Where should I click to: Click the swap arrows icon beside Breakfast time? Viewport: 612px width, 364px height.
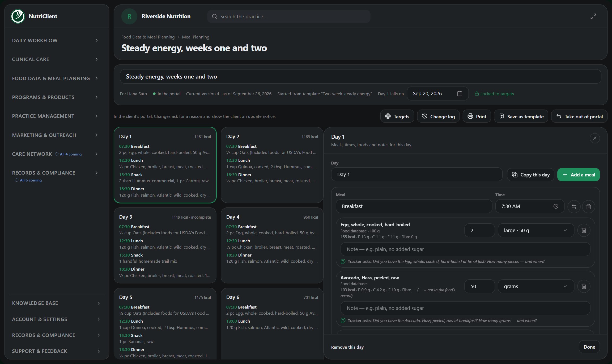574,206
